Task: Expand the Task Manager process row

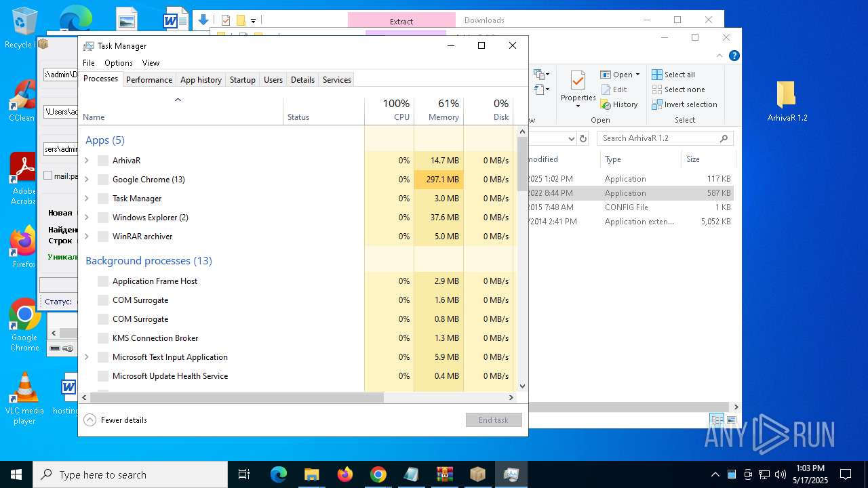Action: coord(86,199)
